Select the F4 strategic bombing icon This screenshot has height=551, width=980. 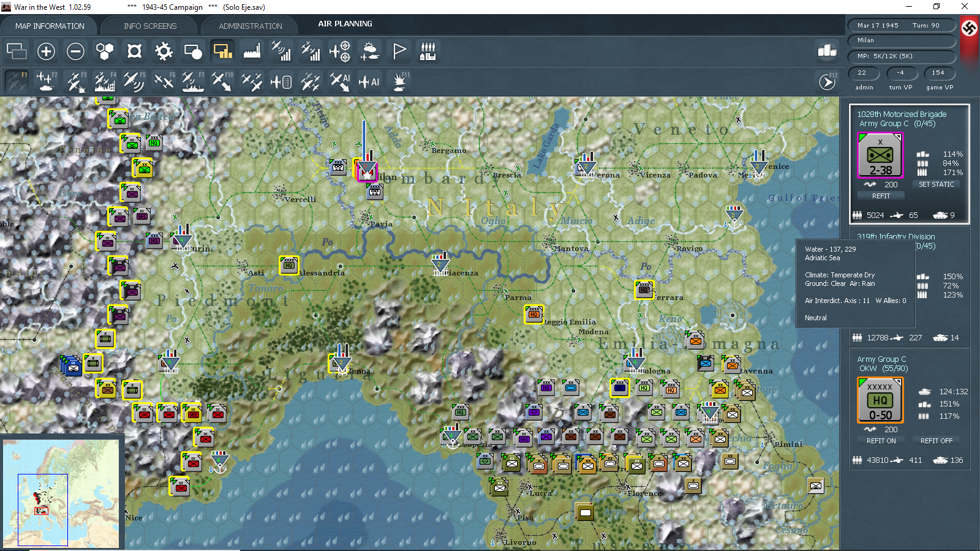(105, 81)
